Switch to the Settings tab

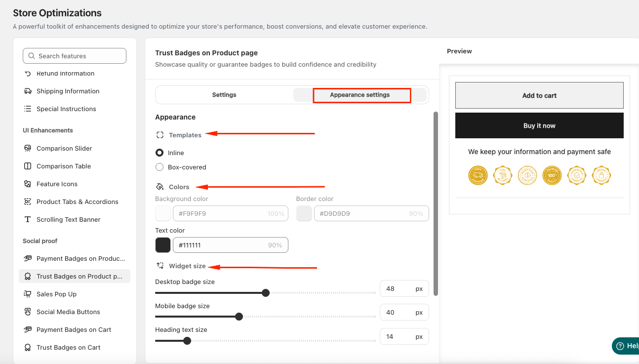coord(224,95)
